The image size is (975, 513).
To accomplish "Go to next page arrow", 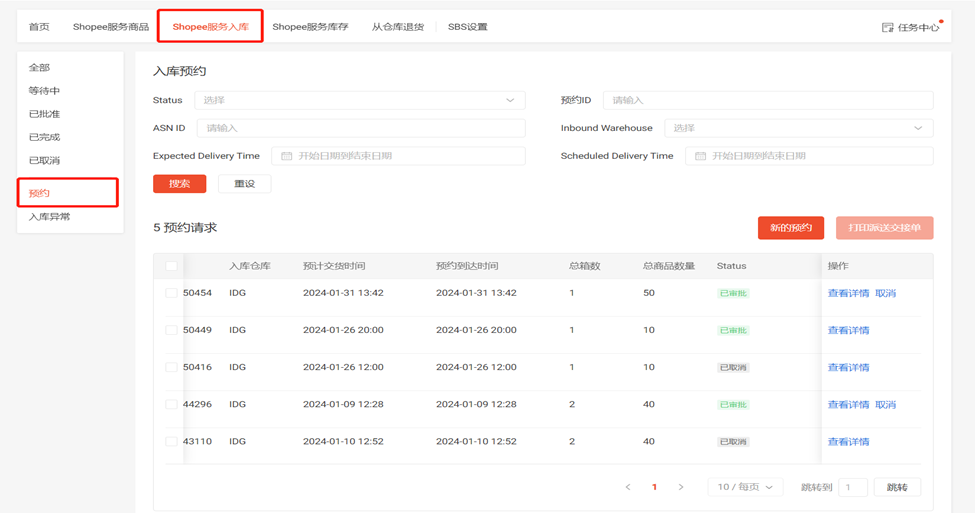I will point(681,487).
